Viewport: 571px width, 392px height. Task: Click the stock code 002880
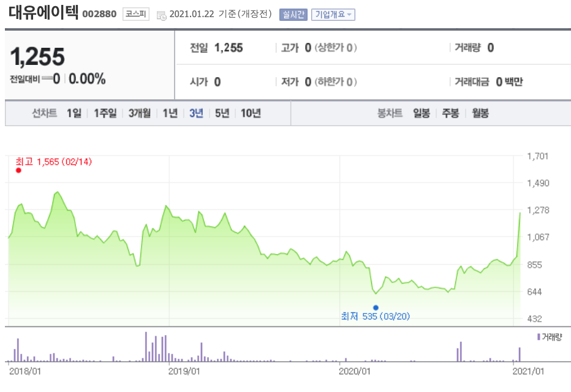click(x=99, y=14)
